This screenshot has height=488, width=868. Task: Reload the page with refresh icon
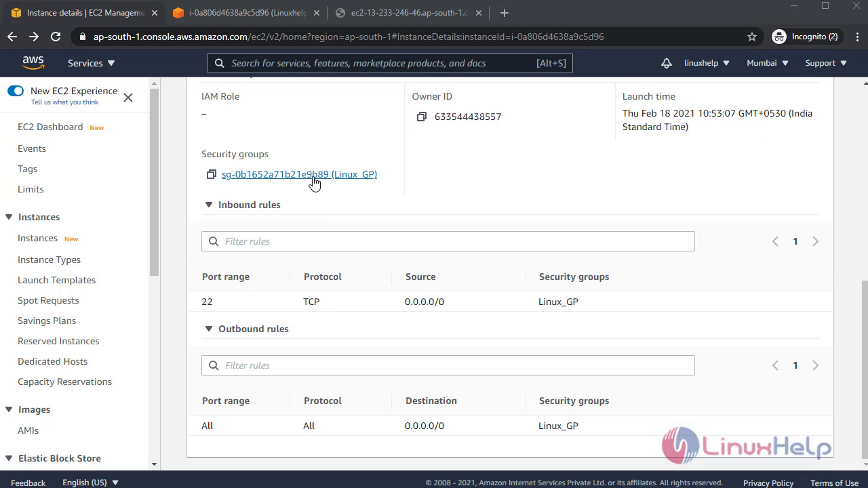(56, 37)
